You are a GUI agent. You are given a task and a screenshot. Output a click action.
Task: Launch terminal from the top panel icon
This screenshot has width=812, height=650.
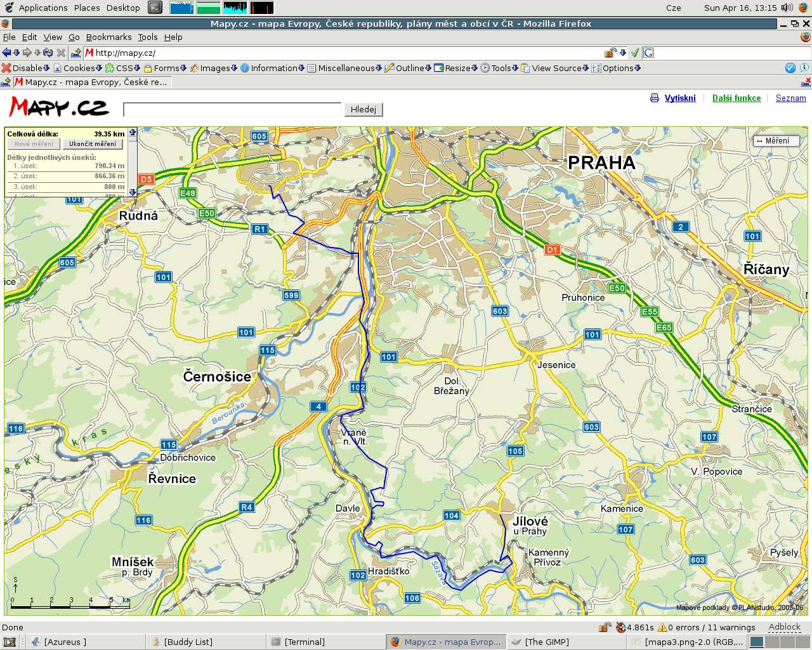[155, 8]
